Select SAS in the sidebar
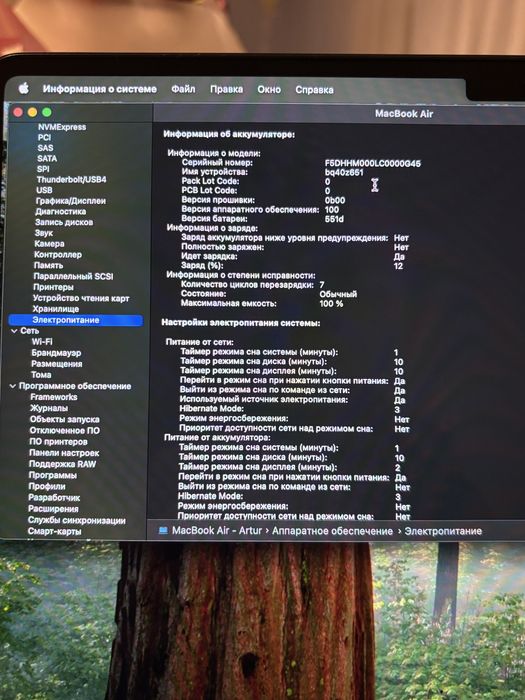Image resolution: width=525 pixels, height=700 pixels. click(x=45, y=148)
